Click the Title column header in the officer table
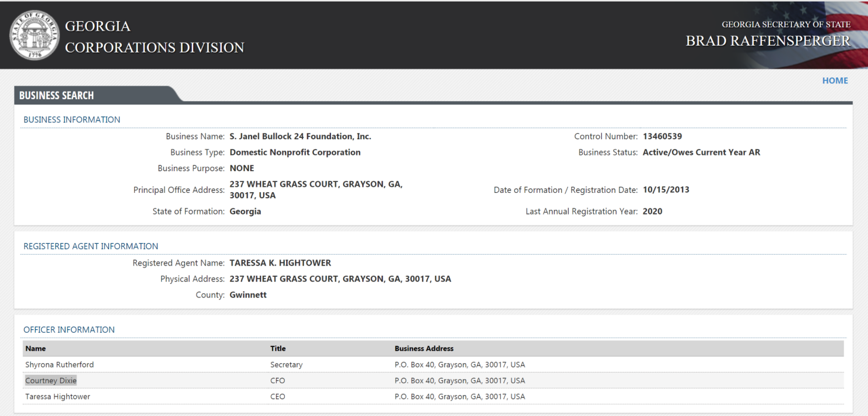This screenshot has width=868, height=416. pyautogui.click(x=278, y=348)
